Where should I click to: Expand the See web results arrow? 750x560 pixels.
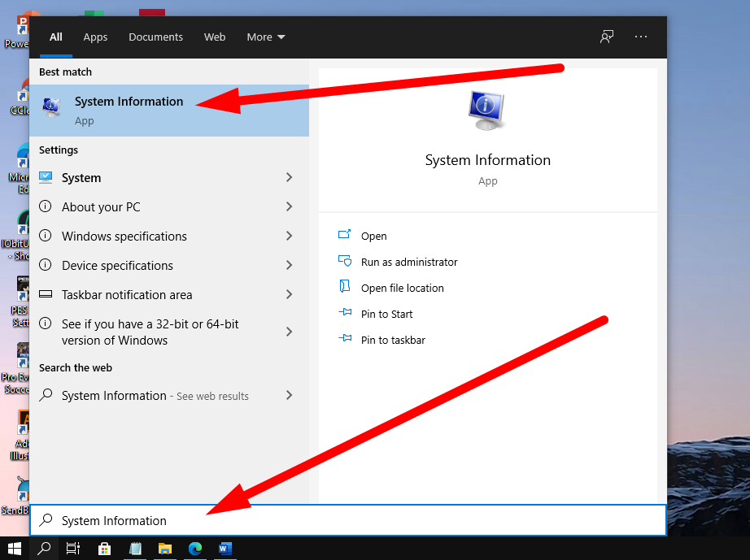tap(289, 395)
